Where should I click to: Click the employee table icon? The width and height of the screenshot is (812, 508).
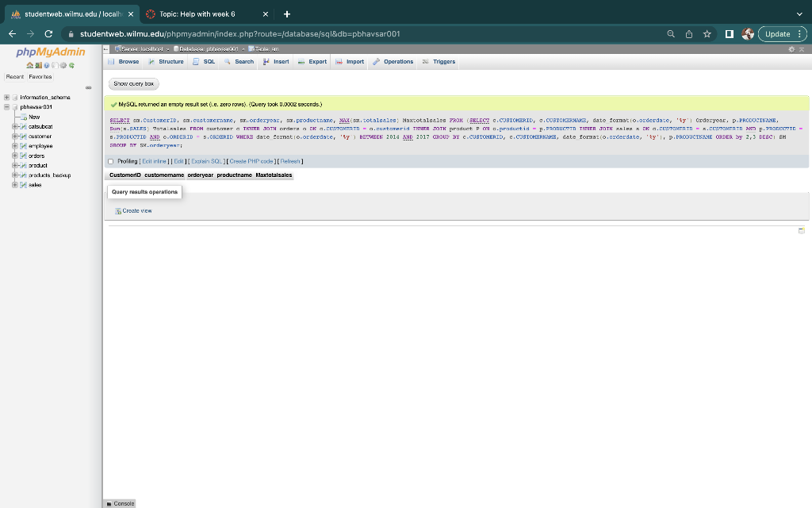(23, 146)
